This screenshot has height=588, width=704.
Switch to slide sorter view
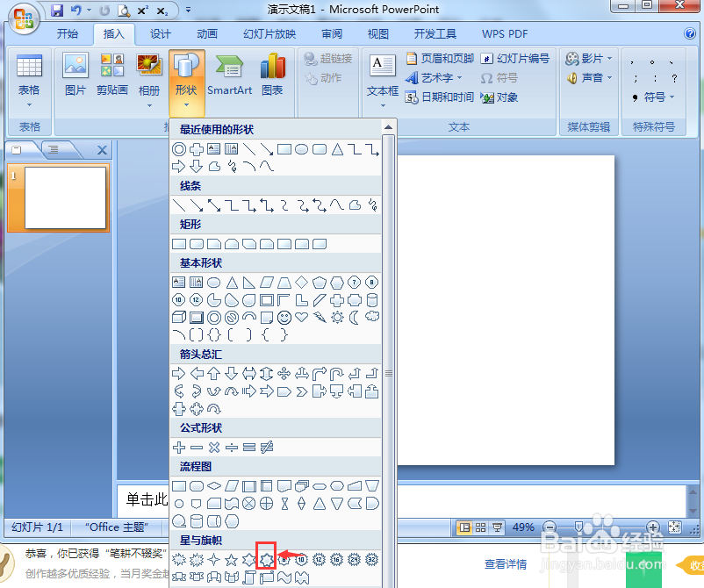pyautogui.click(x=480, y=527)
